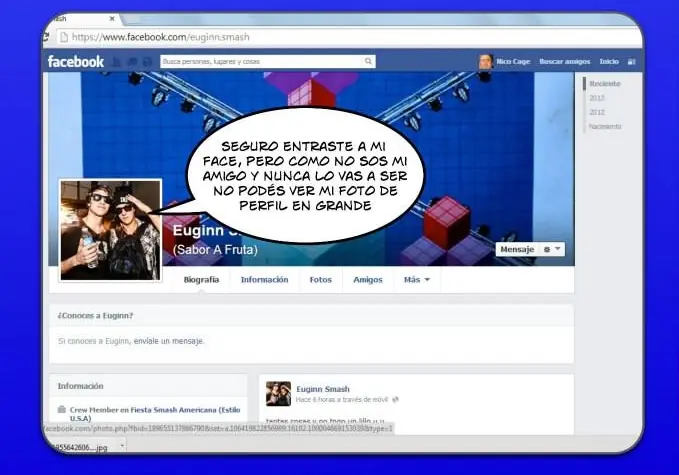679x475 pixels.
Task: Open the privacy shortcuts lock icon
Action: point(631,61)
